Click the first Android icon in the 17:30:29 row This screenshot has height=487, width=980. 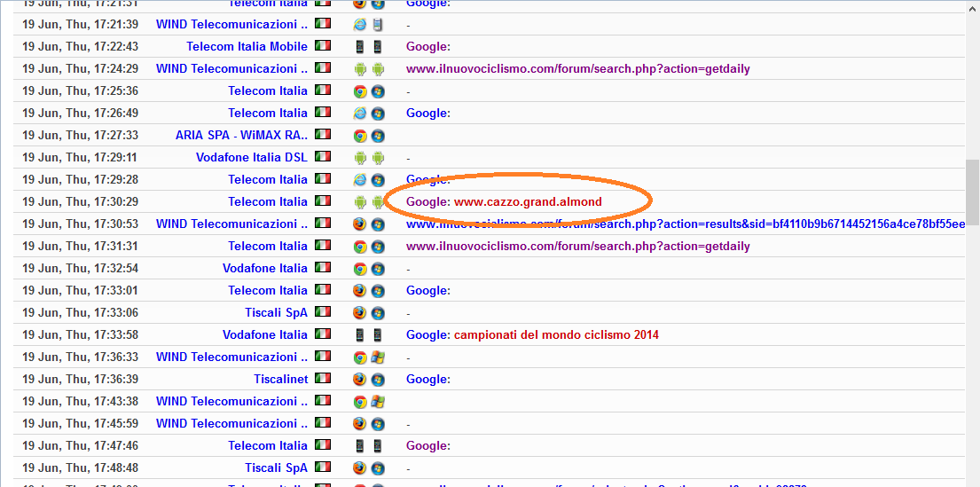pyautogui.click(x=359, y=202)
